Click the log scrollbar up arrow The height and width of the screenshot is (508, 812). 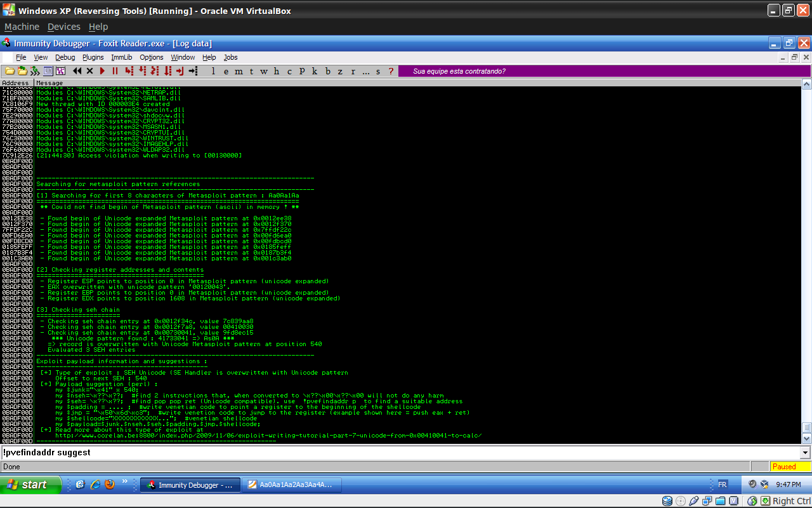(x=806, y=84)
